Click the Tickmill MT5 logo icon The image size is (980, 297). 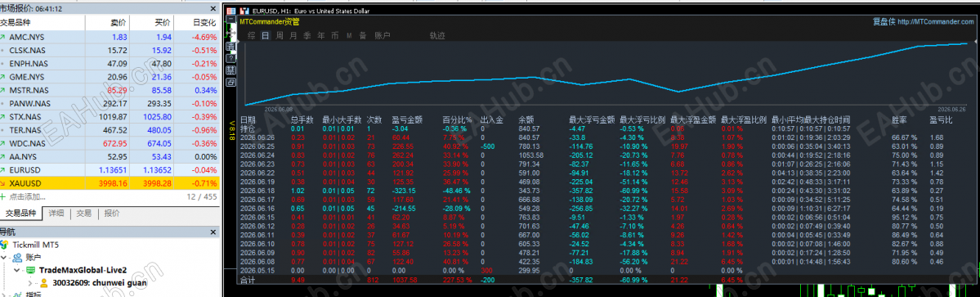[5, 244]
